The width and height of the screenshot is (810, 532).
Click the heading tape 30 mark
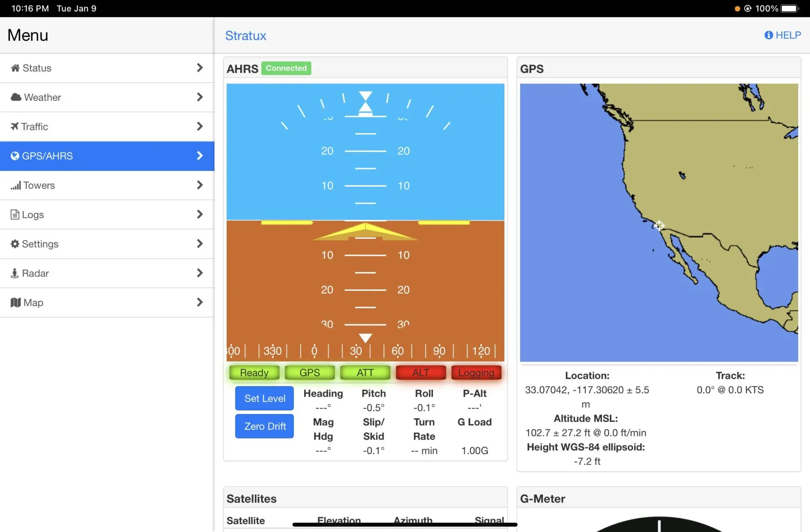356,351
